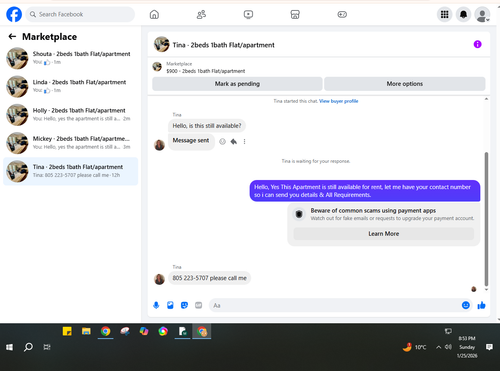Open More options for the listing
The image size is (500, 371).
[x=405, y=84]
